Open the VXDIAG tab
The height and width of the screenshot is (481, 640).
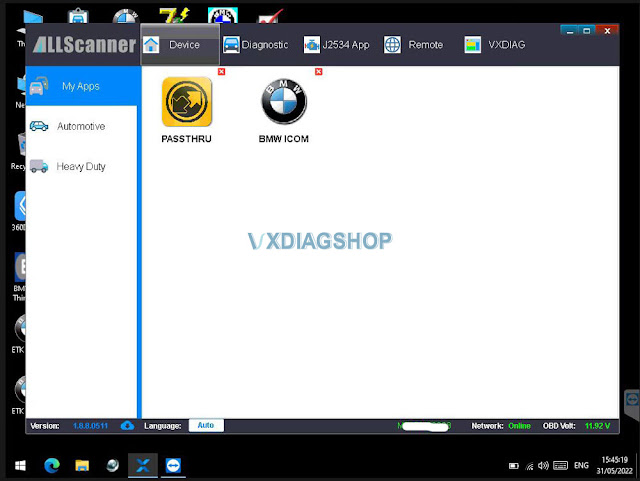[x=495, y=45]
